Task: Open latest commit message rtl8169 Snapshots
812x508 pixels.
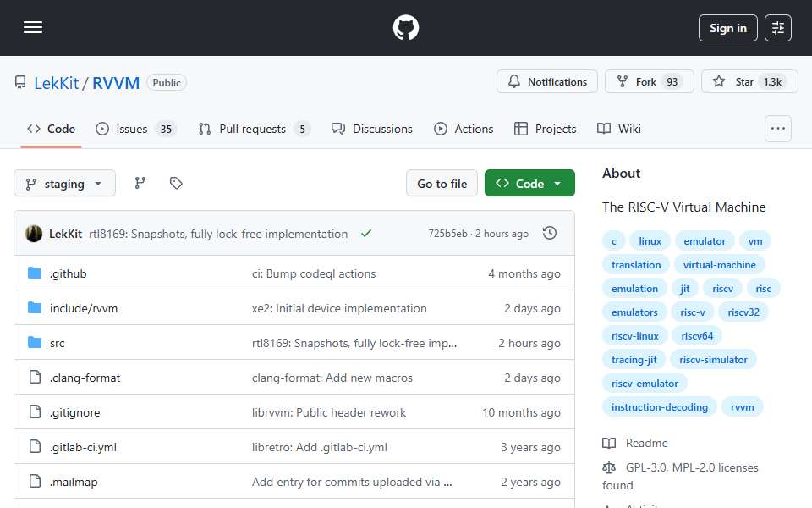Action: pyautogui.click(x=218, y=234)
